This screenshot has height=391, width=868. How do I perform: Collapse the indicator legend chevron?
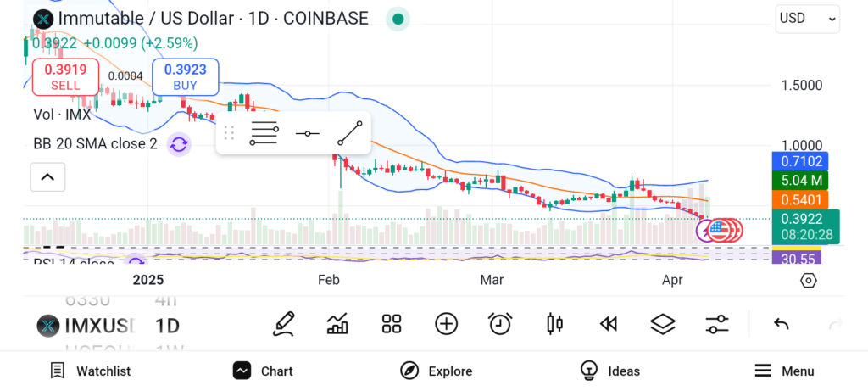tap(47, 177)
